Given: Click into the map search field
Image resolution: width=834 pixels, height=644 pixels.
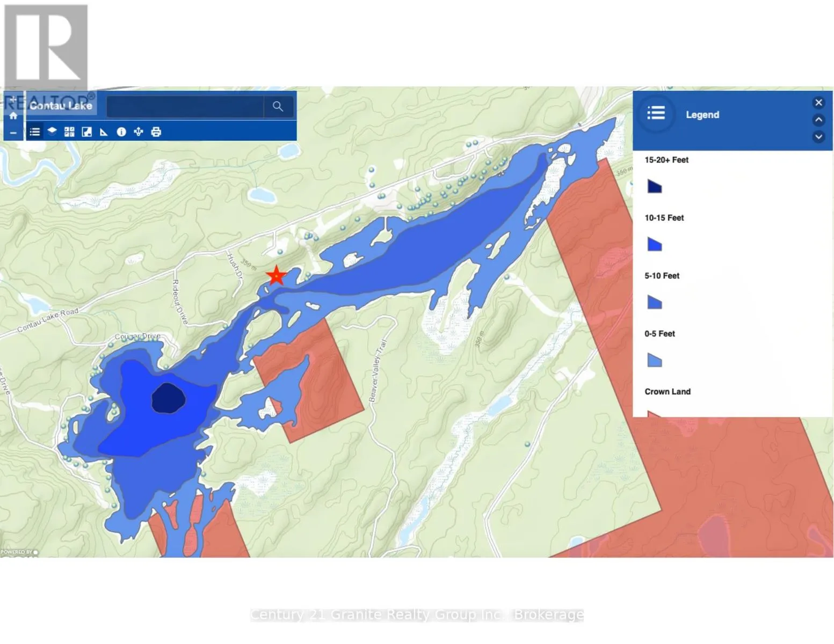Looking at the screenshot, I should [x=185, y=106].
